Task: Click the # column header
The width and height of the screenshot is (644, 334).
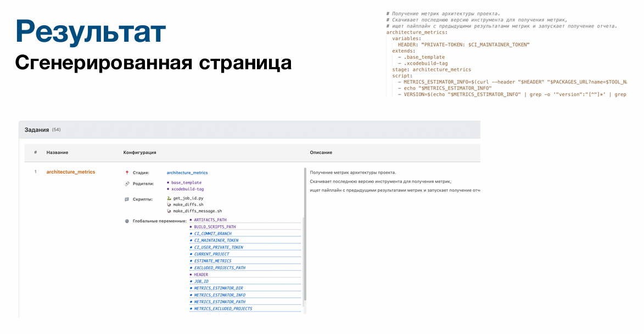Action: 35,152
